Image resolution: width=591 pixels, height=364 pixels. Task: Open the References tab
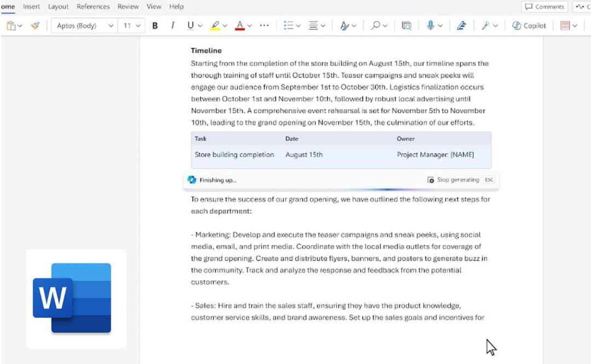[93, 7]
